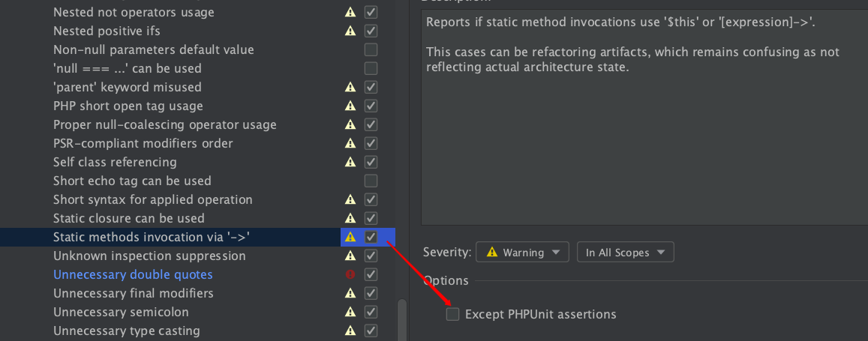Select 'null === ...' can be used inspection
Image resolution: width=868 pixels, height=341 pixels.
(x=128, y=68)
